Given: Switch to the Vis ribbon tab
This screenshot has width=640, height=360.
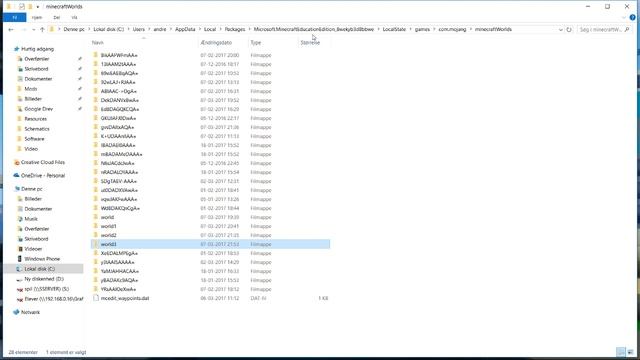Looking at the screenshot, I should (74, 18).
